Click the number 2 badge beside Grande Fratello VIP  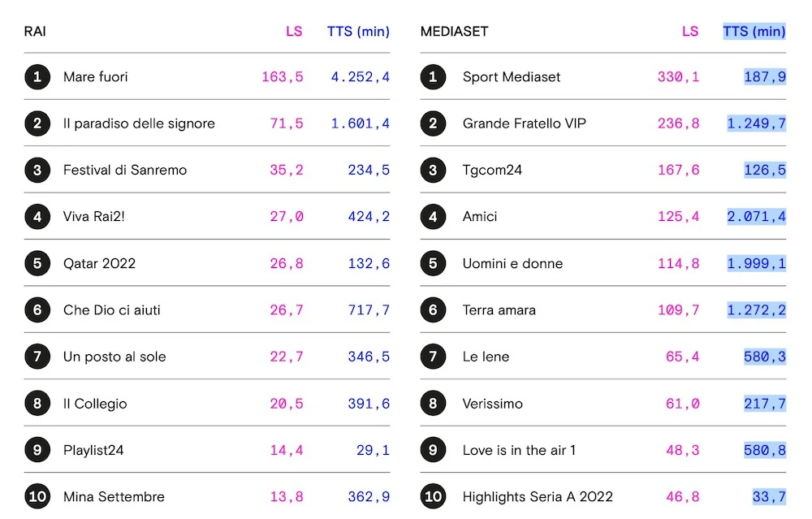434,123
